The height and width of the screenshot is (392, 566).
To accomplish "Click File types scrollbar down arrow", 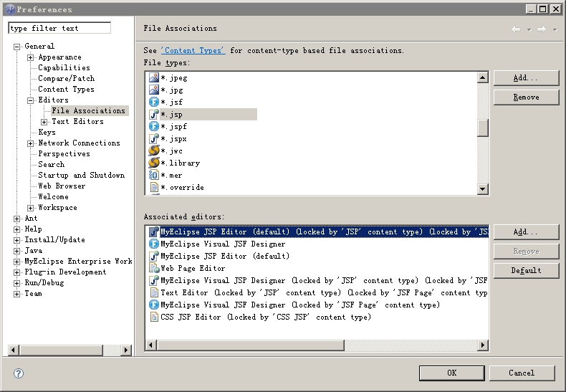I will tap(483, 188).
